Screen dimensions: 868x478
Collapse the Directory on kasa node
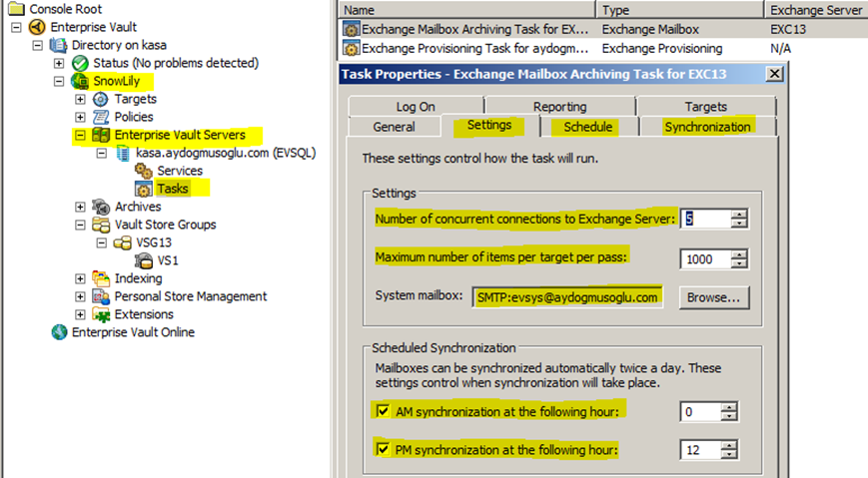click(38, 45)
